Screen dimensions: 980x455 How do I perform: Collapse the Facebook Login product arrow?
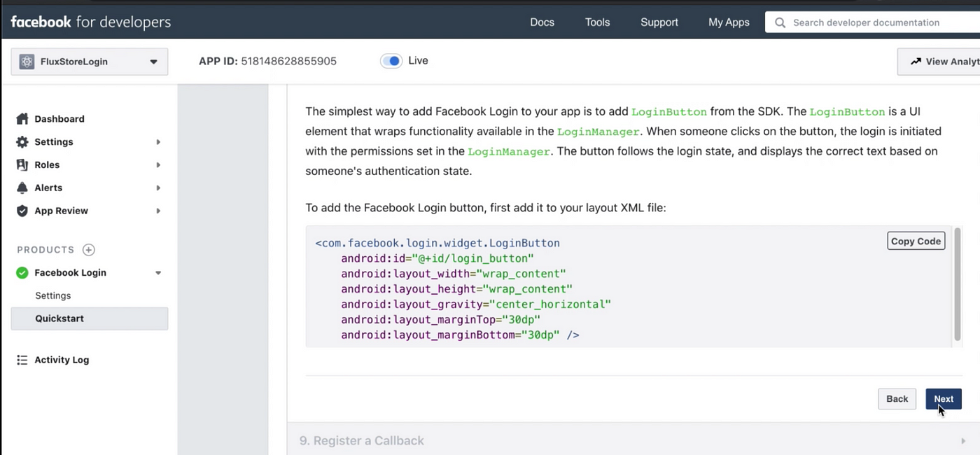point(158,273)
